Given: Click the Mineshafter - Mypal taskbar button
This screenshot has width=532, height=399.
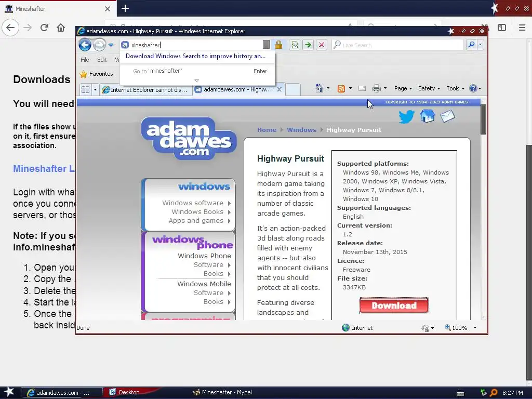Looking at the screenshot, I should 222,392.
